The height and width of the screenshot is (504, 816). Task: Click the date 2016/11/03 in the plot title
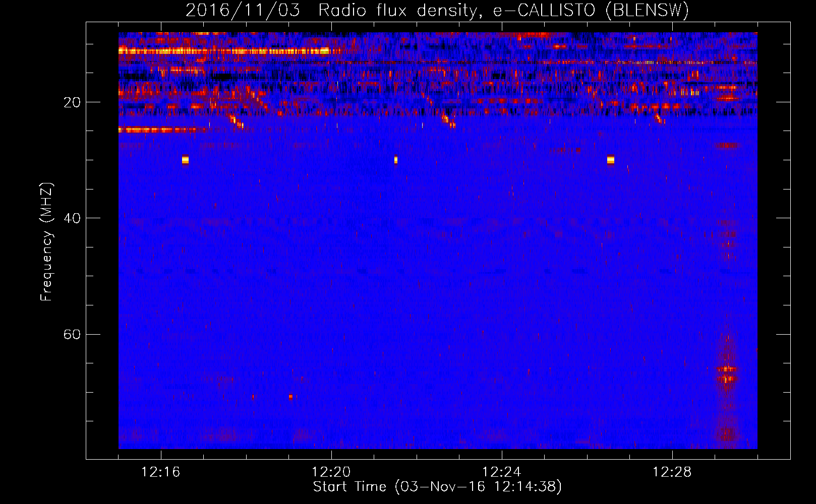point(243,10)
